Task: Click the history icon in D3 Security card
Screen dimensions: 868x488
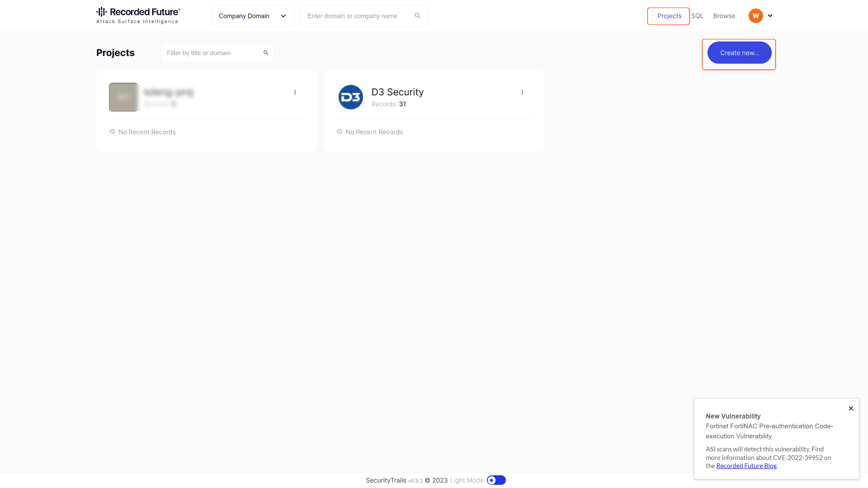Action: (x=339, y=132)
